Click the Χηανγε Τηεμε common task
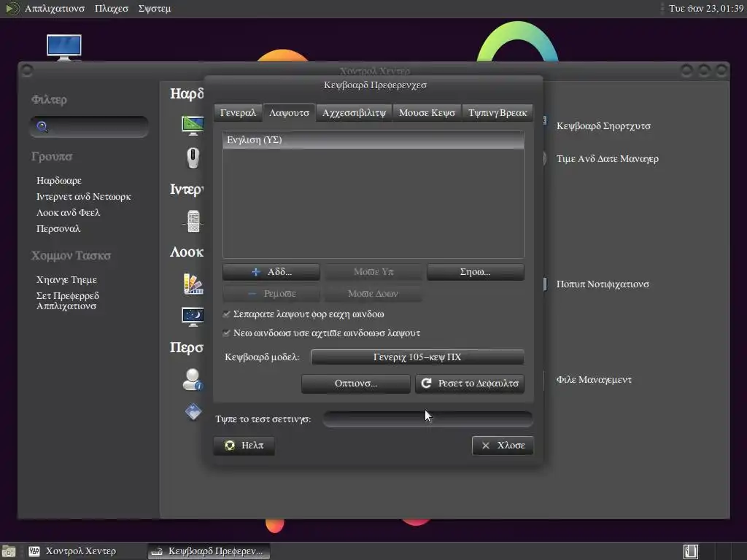Viewport: 747px width, 560px height. (66, 279)
